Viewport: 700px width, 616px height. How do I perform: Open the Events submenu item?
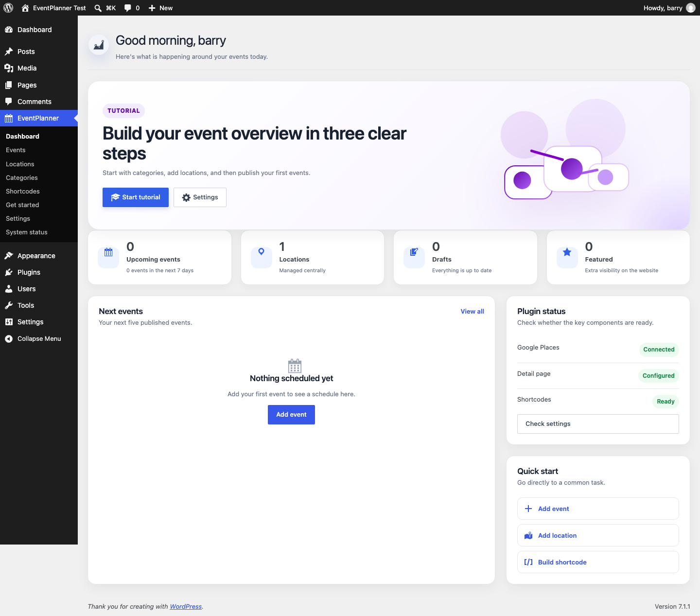click(16, 150)
